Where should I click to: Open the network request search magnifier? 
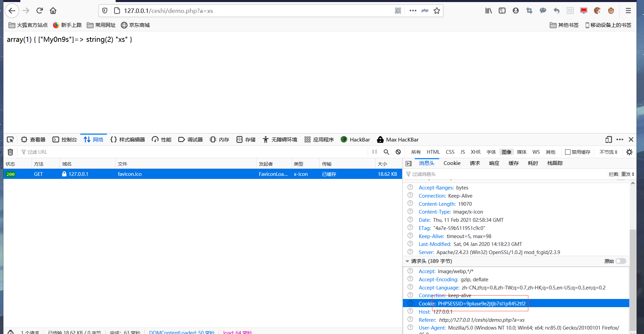point(386,152)
